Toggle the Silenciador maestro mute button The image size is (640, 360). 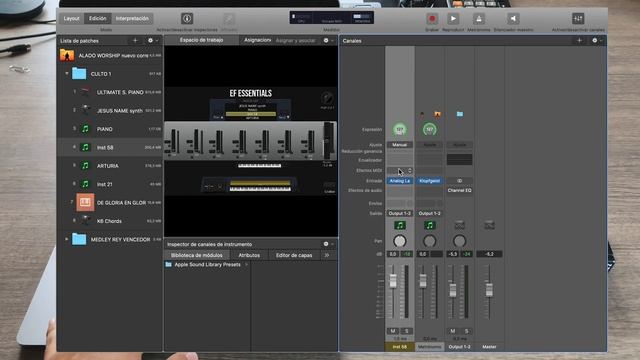(x=513, y=18)
